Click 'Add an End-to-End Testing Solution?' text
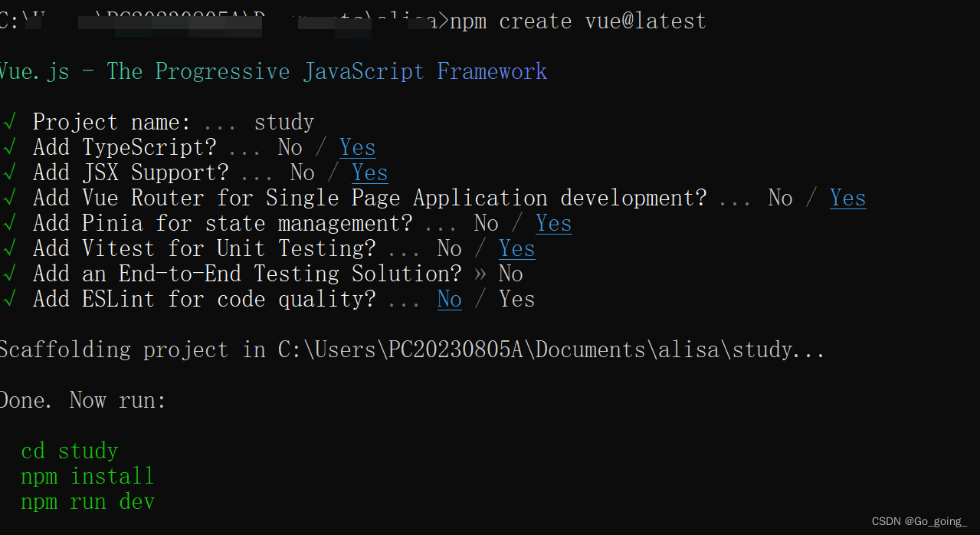 (247, 274)
